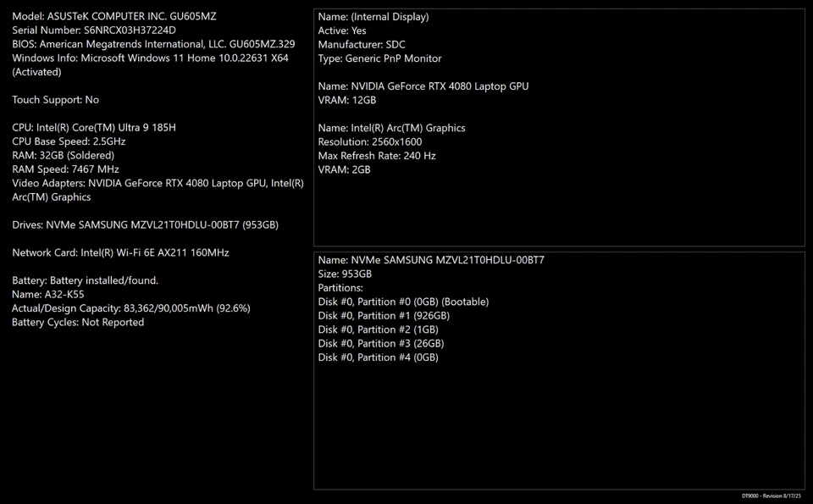Viewport: 813px width, 504px height.
Task: Click the Serial Number S6NRCX03H37224D line
Action: point(96,30)
